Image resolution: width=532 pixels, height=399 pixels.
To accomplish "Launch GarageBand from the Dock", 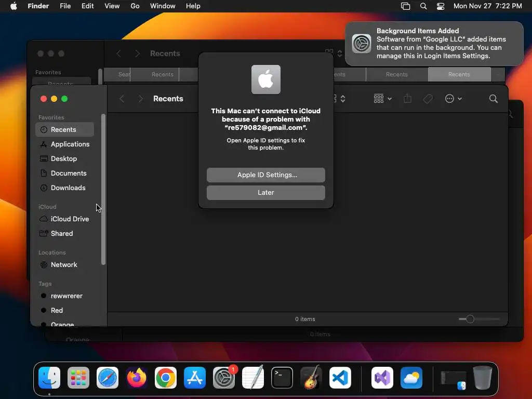I will click(x=311, y=378).
